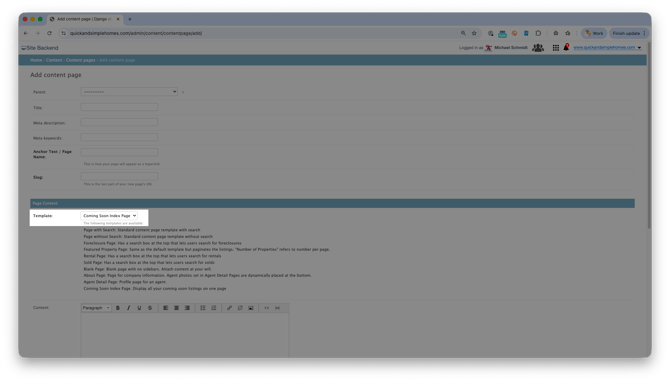This screenshot has width=670, height=382.
Task: Click the 'Coming Soon Index Page' description line
Action: point(155,288)
